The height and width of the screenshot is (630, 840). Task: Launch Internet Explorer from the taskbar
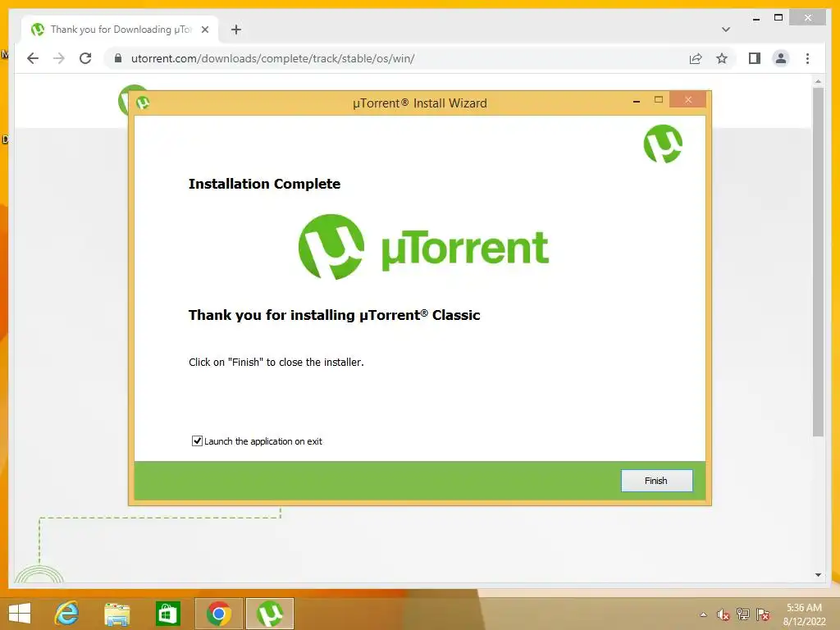pos(66,614)
